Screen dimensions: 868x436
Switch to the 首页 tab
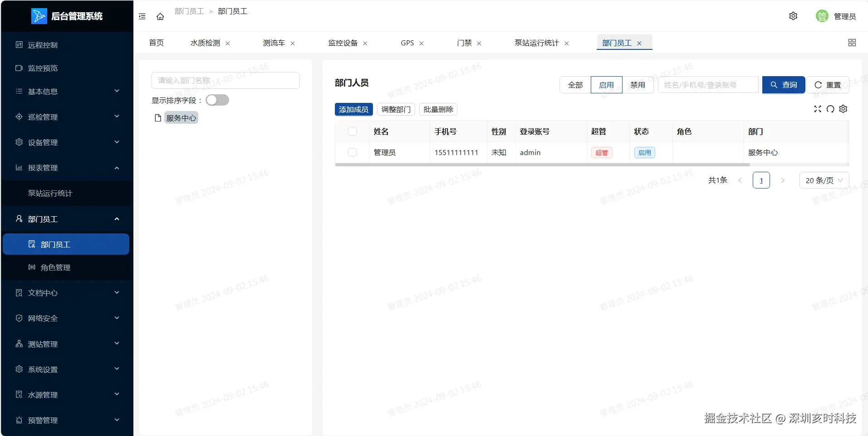point(157,43)
